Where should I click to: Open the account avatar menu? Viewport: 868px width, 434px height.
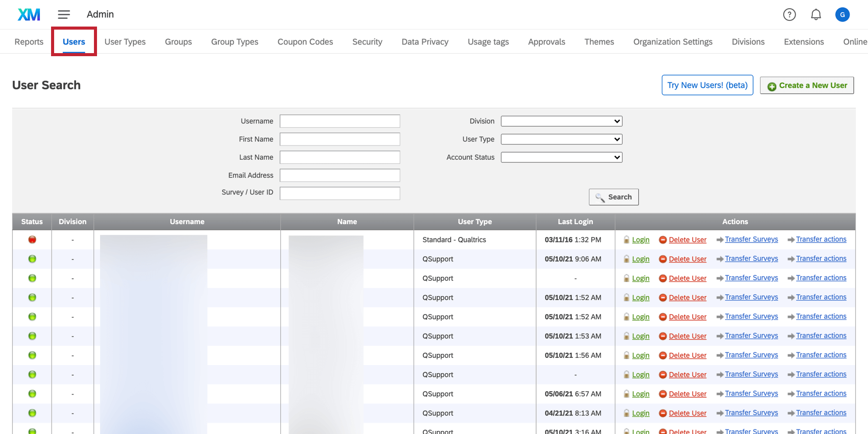842,15
